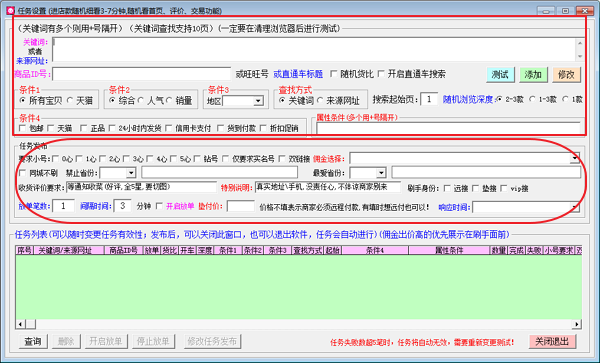
Task: Expand the 响应时间 dropdown
Action: tap(575, 207)
